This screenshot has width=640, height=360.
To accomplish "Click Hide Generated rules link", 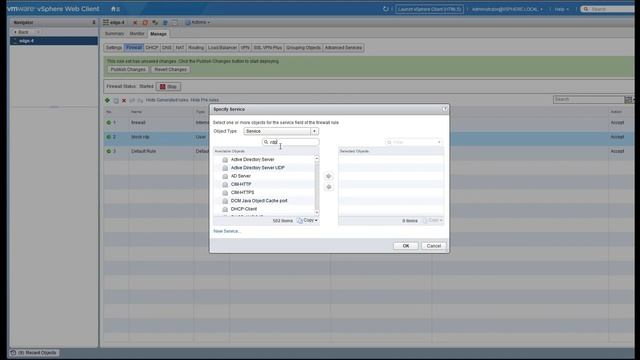I will point(167,100).
